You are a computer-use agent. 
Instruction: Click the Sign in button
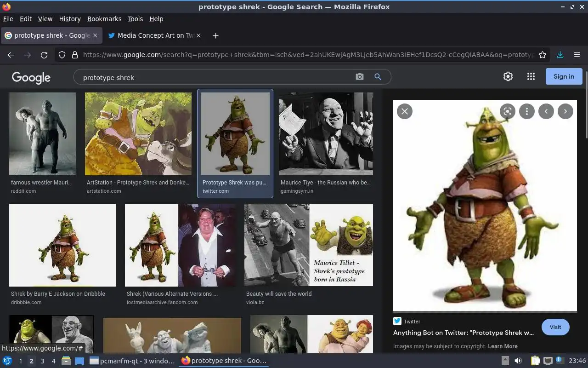coord(564,76)
